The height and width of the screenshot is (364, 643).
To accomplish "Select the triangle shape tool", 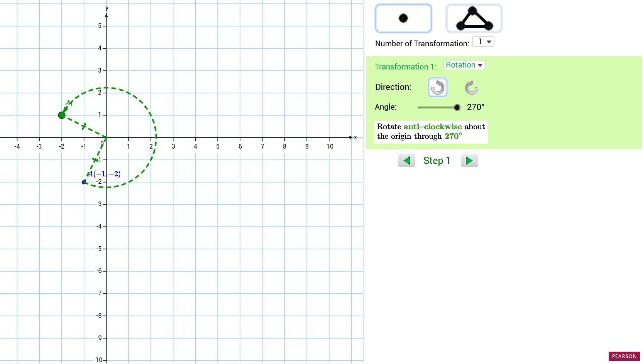I will 474,18.
